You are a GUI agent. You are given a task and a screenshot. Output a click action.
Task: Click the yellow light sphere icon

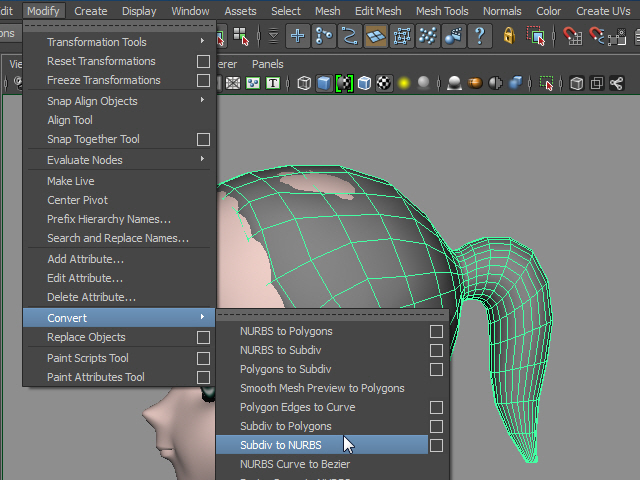tap(404, 83)
